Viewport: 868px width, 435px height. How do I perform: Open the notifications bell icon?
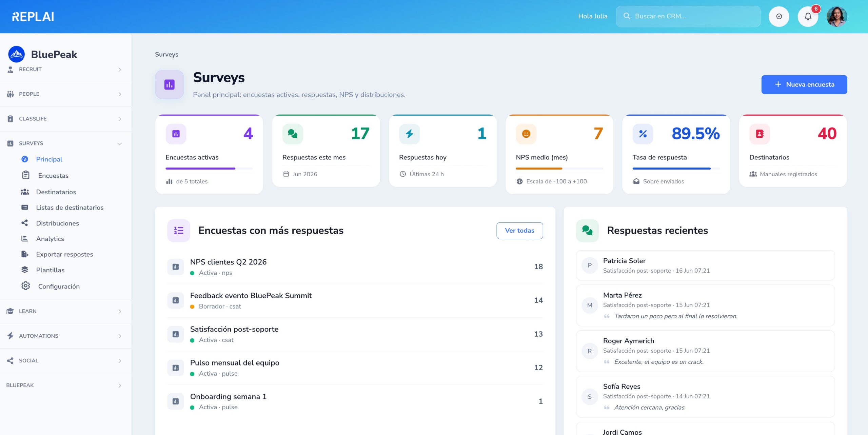[x=808, y=16]
